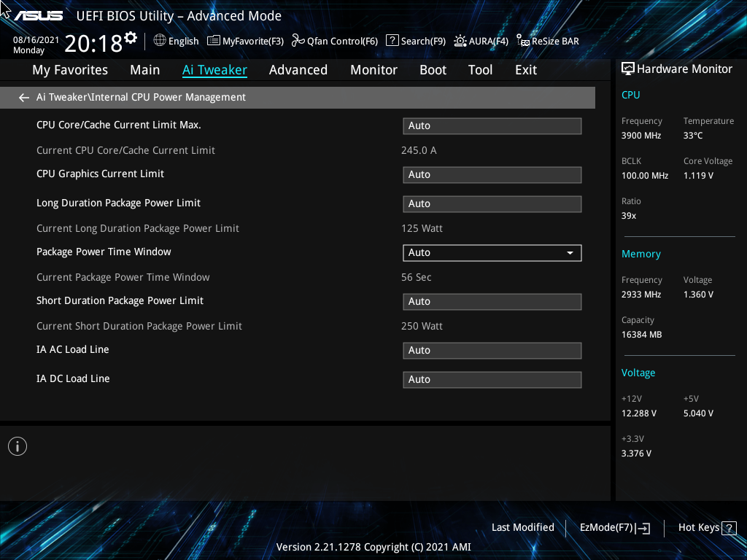
Task: Select Long Duration Package Power Limit label
Action: coord(119,203)
